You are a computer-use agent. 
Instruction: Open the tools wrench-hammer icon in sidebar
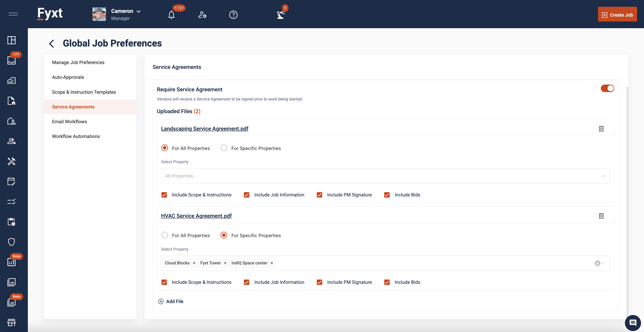pyautogui.click(x=12, y=161)
